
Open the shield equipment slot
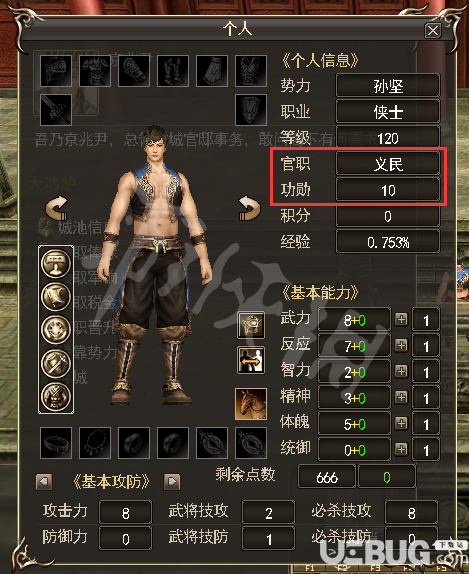pos(251,110)
